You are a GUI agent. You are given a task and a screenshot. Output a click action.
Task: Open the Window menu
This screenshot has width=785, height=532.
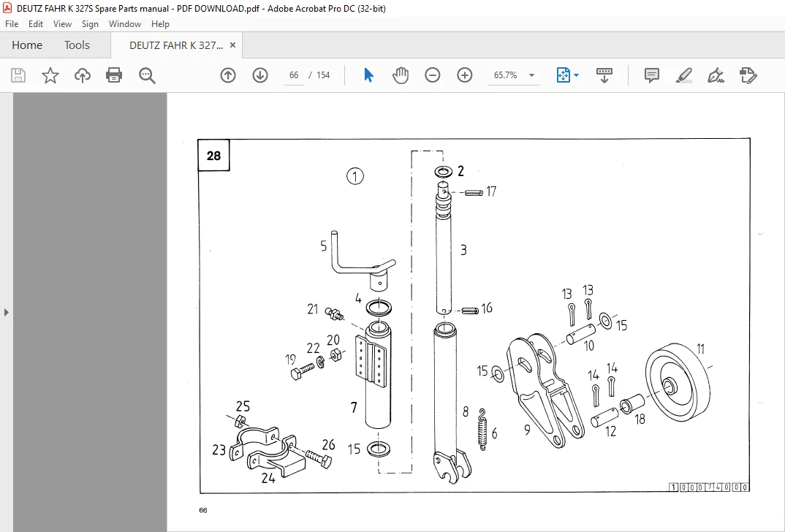pyautogui.click(x=125, y=24)
